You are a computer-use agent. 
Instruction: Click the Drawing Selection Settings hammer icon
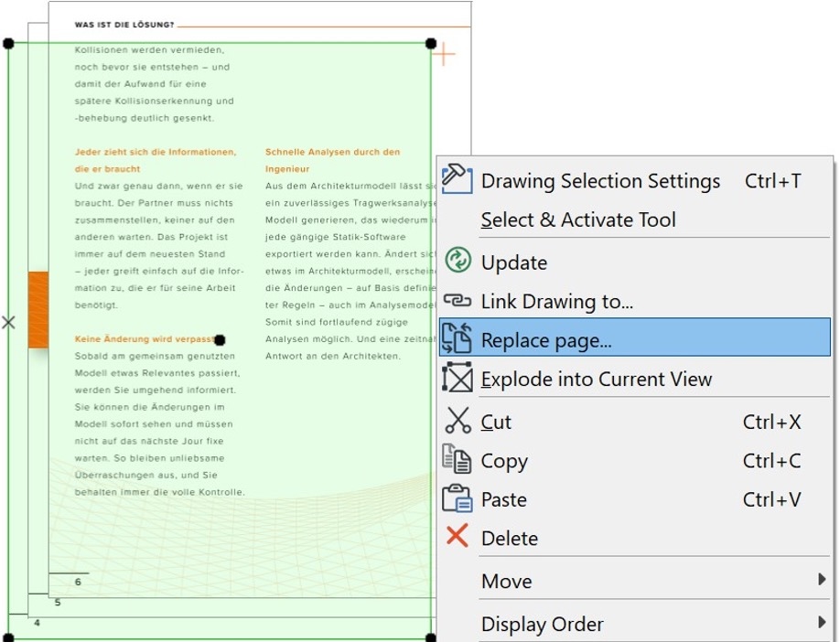[457, 177]
